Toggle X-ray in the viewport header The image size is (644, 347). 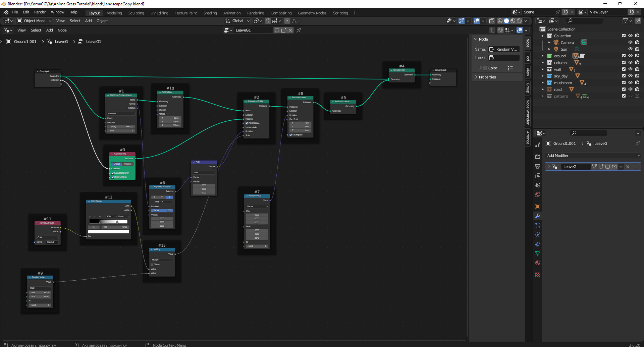tap(492, 21)
